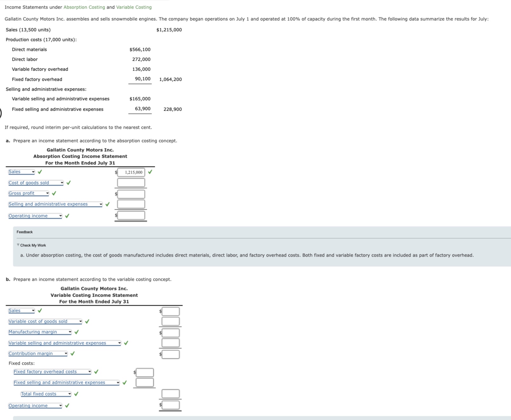The width and height of the screenshot is (511, 420).
Task: Click absorption Selling and administrative expenses amount field
Action: click(x=131, y=204)
